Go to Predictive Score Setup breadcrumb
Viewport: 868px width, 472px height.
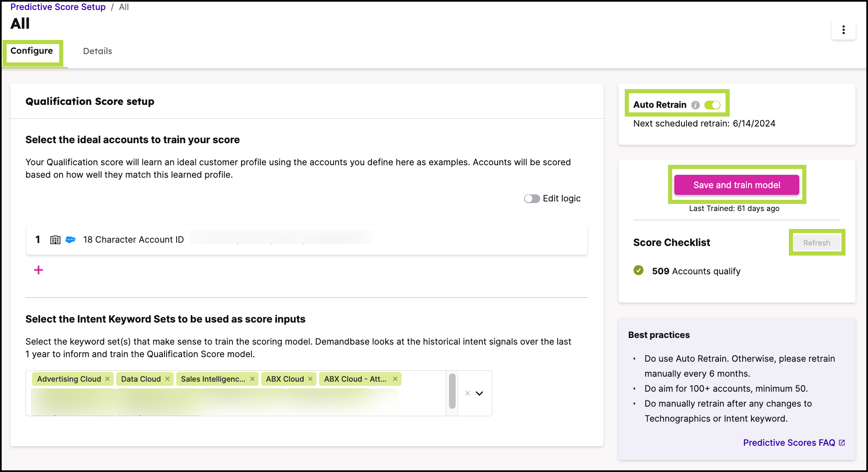coord(58,7)
